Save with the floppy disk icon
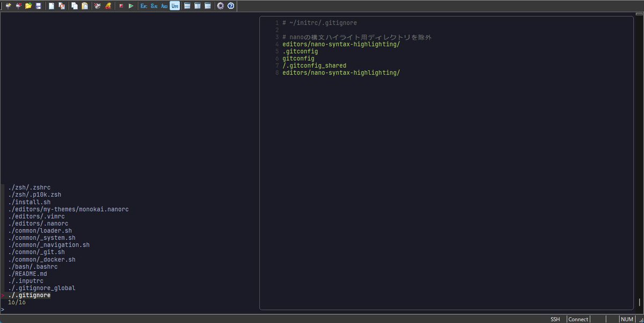Image resolution: width=644 pixels, height=323 pixels. pyautogui.click(x=38, y=6)
